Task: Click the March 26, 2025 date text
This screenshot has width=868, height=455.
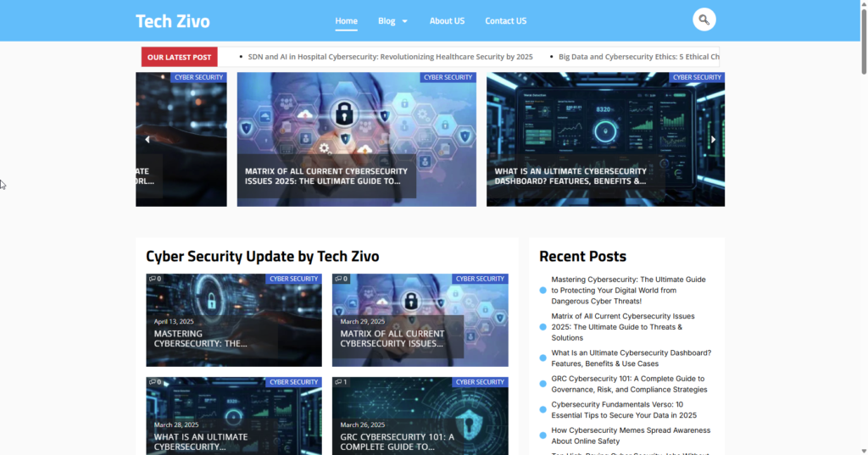Action: tap(363, 425)
